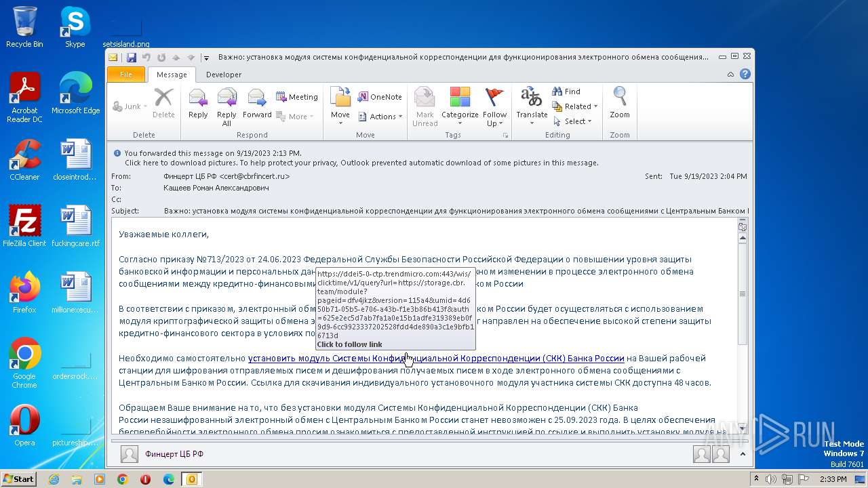The image size is (868, 488).
Task: Select Acrobat Reader DC desktop icon
Action: click(24, 98)
